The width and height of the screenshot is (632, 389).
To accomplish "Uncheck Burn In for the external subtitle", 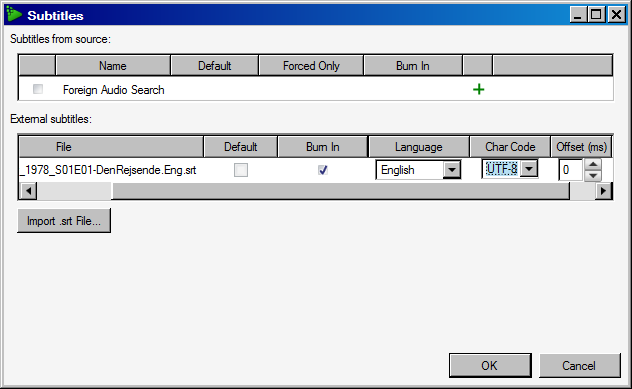I will click(x=323, y=170).
